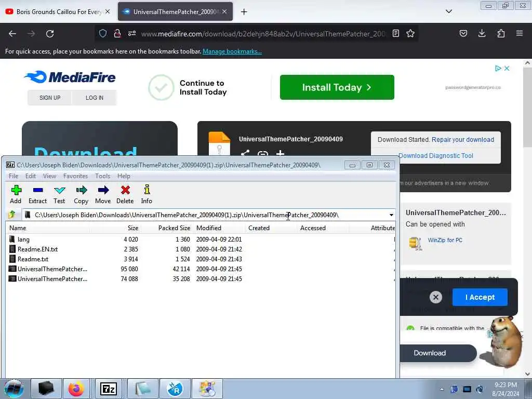
Task: Select the Copy tool in 7-Zip
Action: point(81,194)
